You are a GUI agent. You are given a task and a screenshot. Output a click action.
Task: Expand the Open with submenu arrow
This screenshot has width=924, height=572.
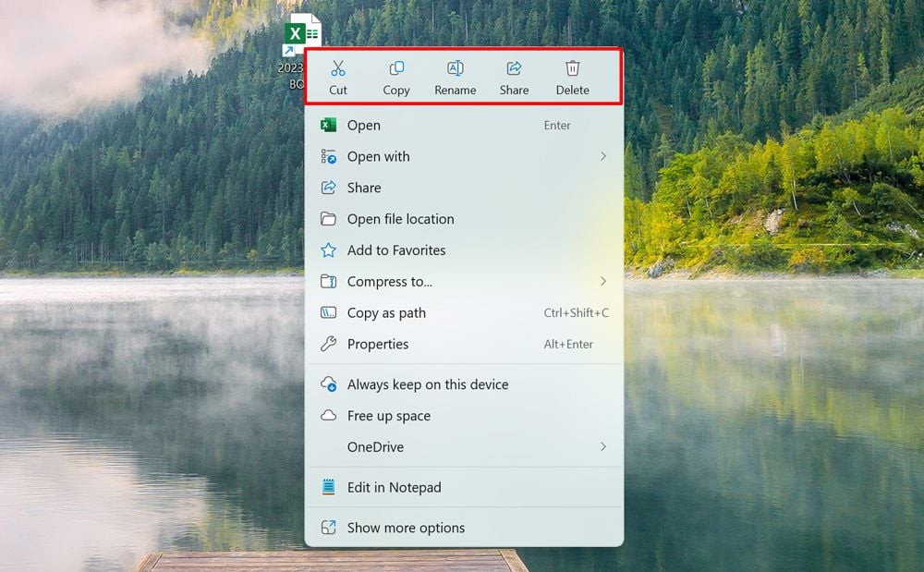click(x=603, y=156)
